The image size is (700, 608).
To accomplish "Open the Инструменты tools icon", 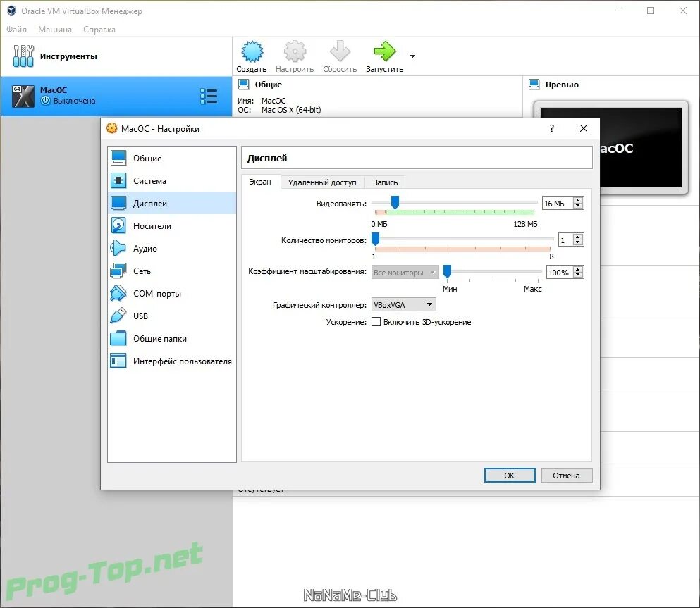I will click(x=23, y=56).
